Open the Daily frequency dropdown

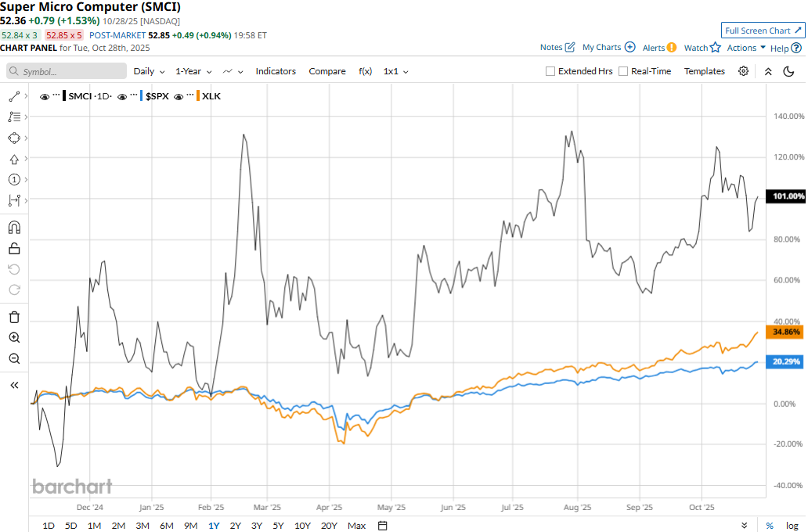coord(149,71)
